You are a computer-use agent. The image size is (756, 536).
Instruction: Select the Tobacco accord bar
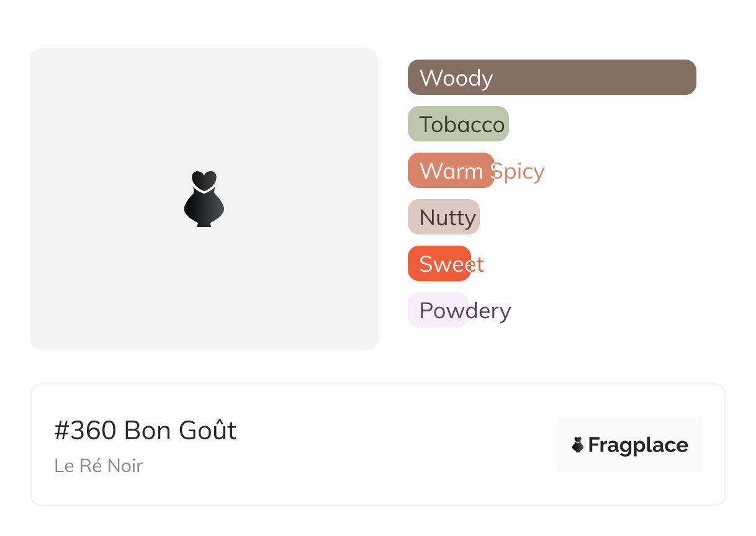[458, 124]
